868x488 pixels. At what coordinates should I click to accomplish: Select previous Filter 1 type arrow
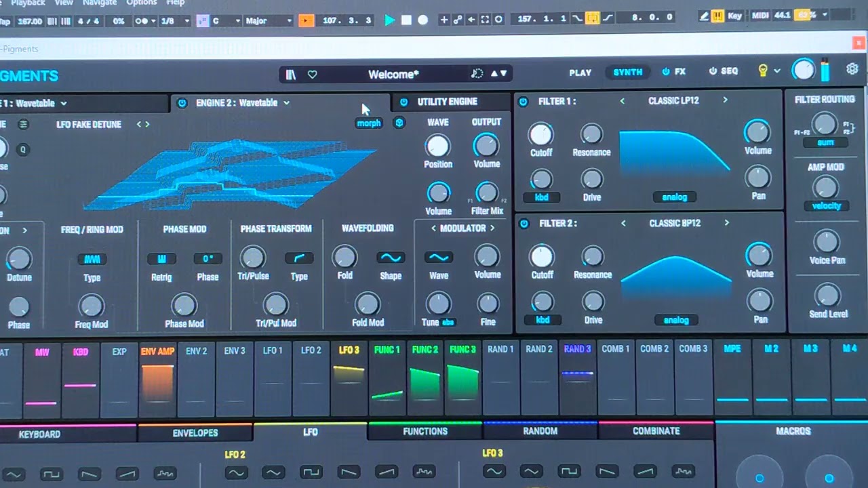point(623,101)
